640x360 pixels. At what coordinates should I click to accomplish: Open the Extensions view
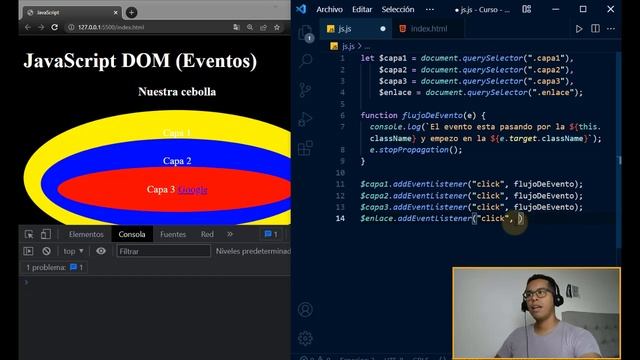click(305, 148)
